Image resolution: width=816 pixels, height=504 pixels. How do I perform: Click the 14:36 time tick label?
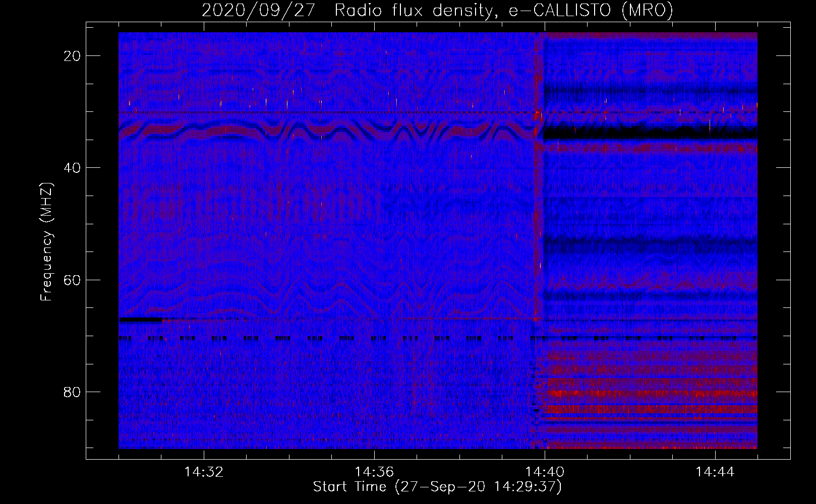[x=374, y=472]
